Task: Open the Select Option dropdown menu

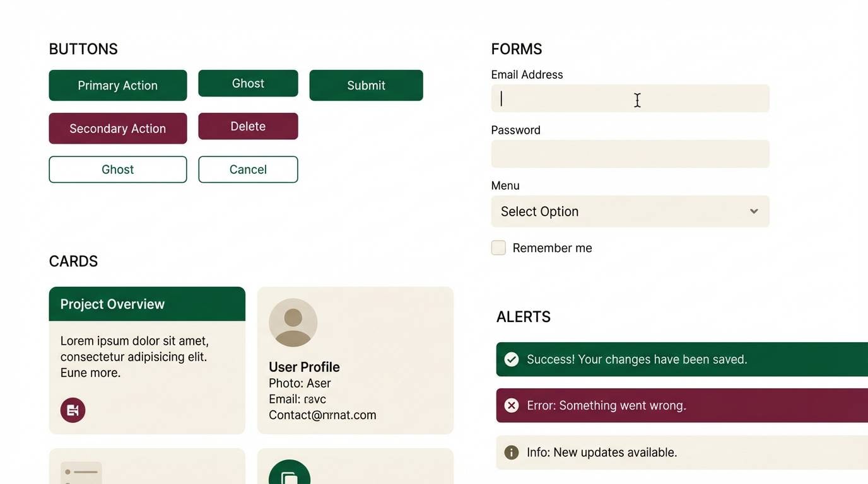Action: [x=630, y=212]
